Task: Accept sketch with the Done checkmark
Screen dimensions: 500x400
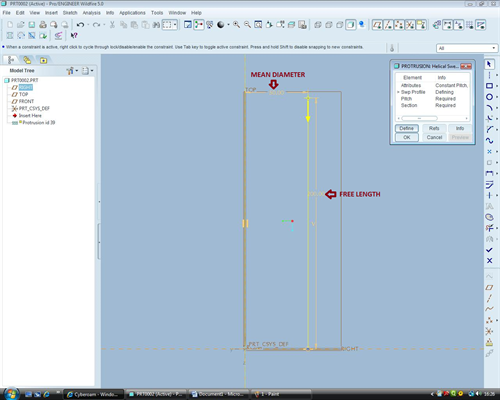Action: click(489, 250)
